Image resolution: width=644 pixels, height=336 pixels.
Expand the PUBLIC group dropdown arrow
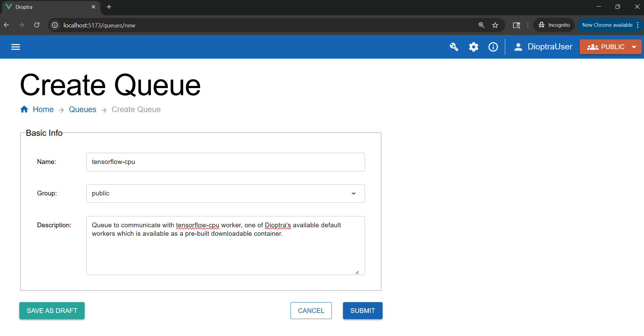pos(634,47)
